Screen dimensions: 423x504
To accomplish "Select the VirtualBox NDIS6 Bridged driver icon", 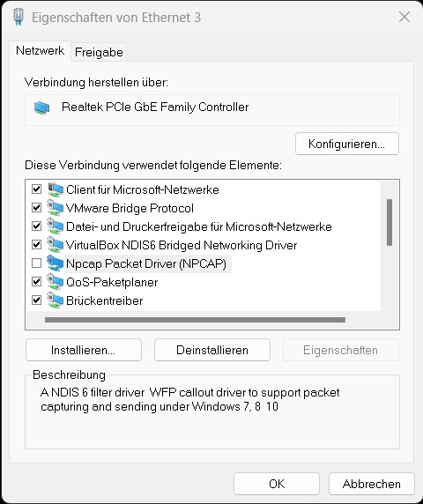I will [56, 245].
